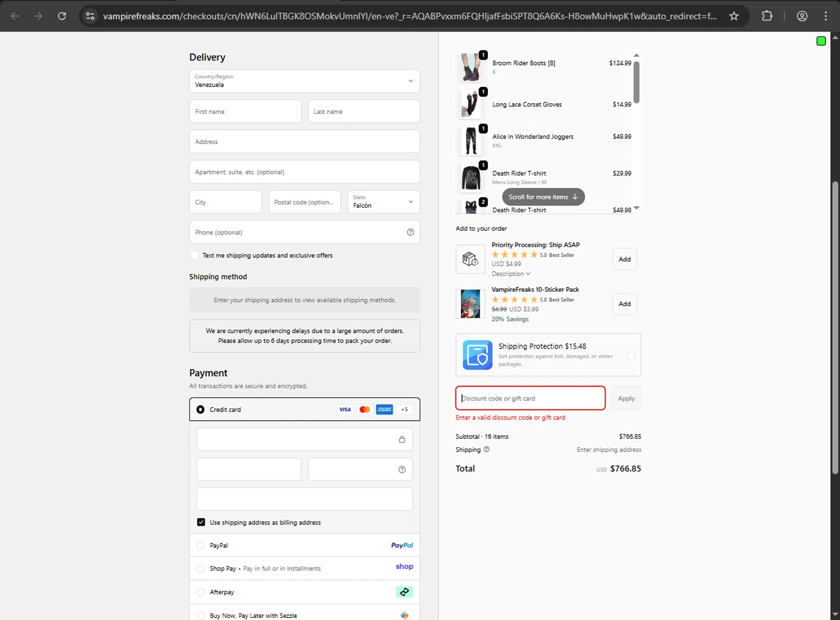Tick the Shipping Protection checkbox

pos(631,355)
